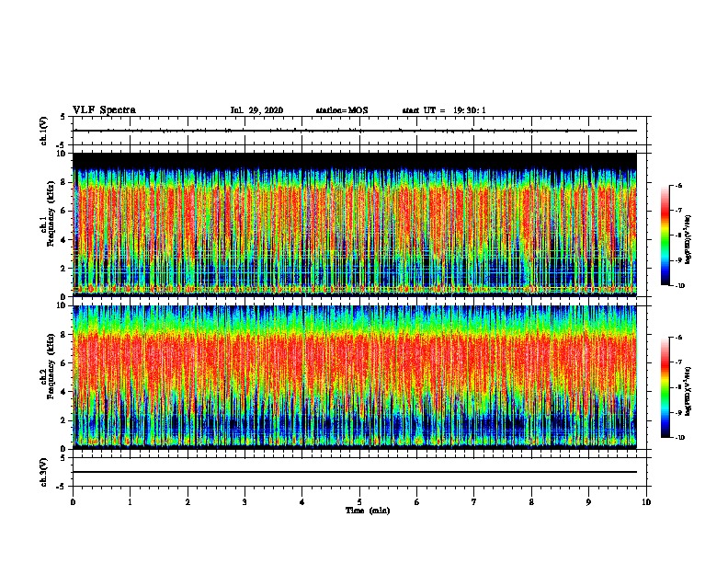This screenshot has width=728, height=563.
Task: Click time axis tick label "4"
Action: click(x=302, y=502)
